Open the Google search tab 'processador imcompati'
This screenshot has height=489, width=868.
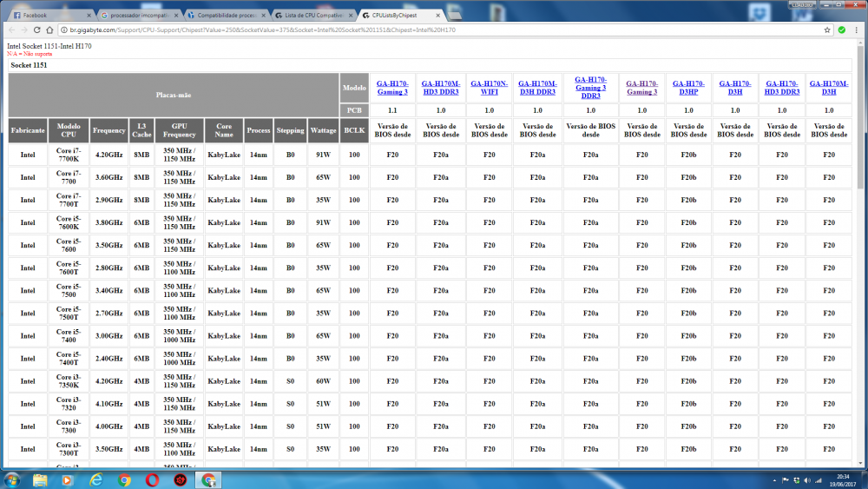[x=139, y=15]
